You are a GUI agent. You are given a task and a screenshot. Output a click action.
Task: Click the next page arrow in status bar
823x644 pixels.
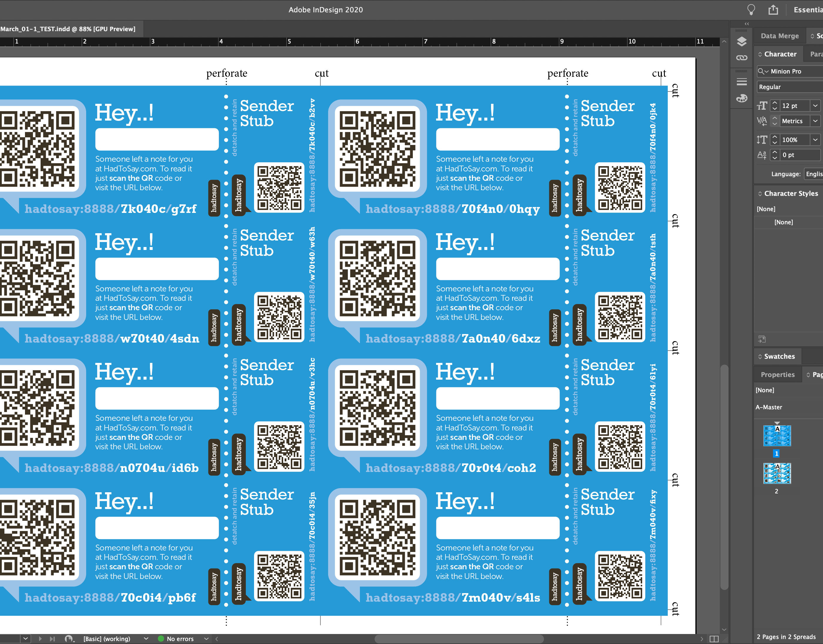(x=40, y=639)
